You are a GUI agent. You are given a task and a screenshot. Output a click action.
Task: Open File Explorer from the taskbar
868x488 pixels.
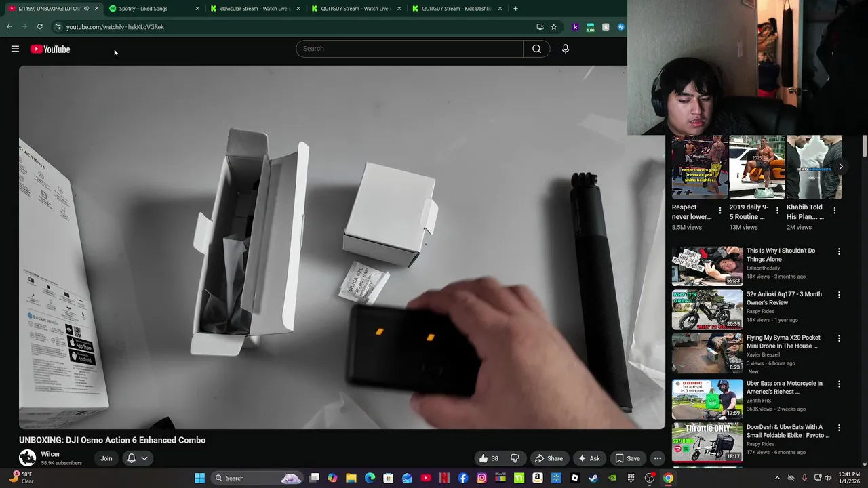351,478
